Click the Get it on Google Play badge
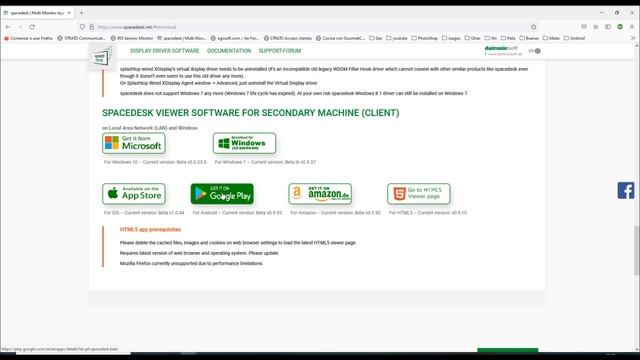Viewport: 640px width, 360px height. coord(222,194)
